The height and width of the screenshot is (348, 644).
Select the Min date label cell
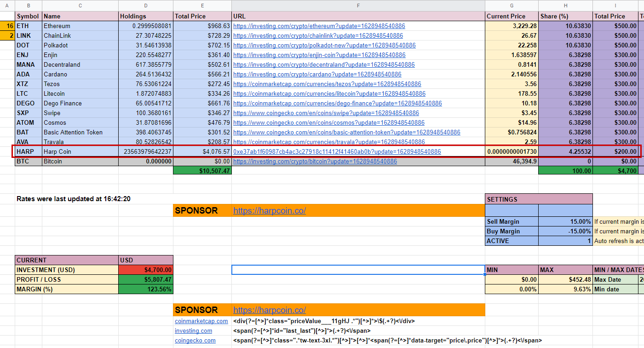point(615,290)
